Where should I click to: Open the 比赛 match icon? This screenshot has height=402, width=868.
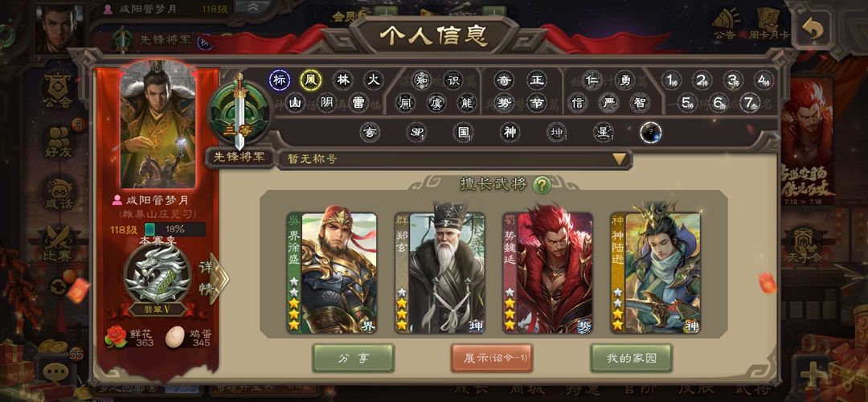(58, 244)
